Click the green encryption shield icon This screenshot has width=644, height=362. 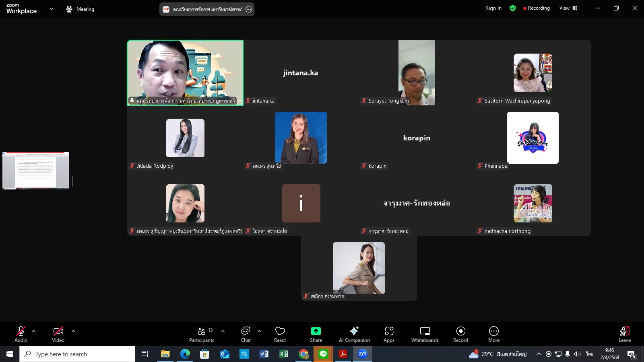512,8
